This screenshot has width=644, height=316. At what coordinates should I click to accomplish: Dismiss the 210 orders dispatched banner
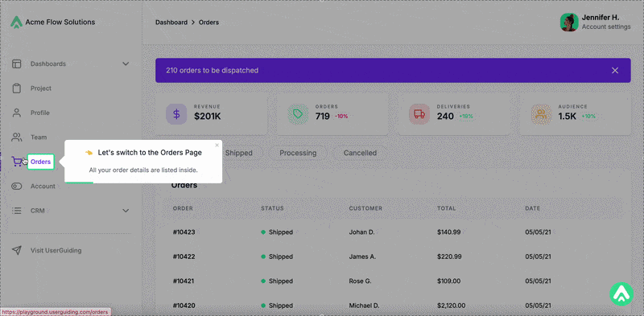click(615, 71)
